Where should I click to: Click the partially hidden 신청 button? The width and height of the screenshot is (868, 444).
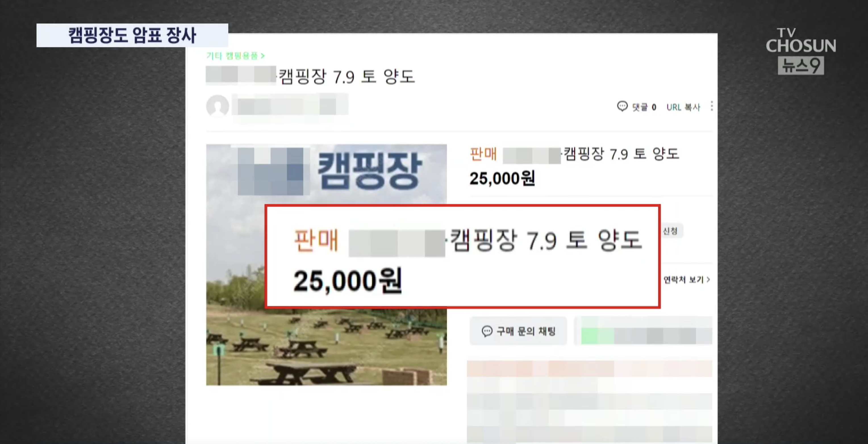[671, 231]
